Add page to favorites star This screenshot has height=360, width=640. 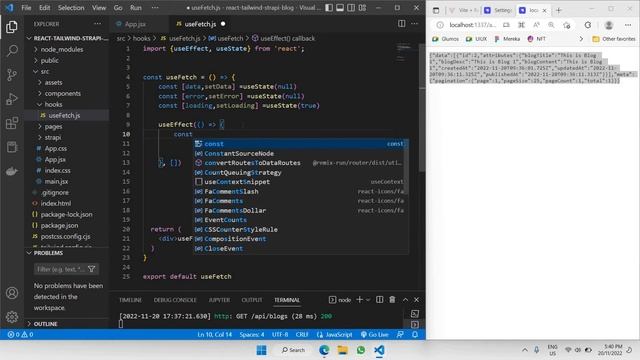point(567,25)
